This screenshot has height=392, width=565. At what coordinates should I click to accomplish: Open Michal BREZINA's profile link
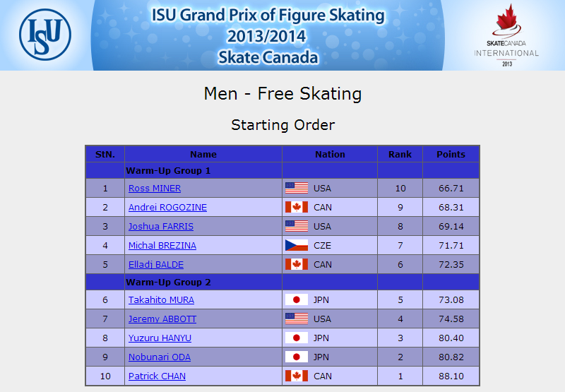point(162,246)
